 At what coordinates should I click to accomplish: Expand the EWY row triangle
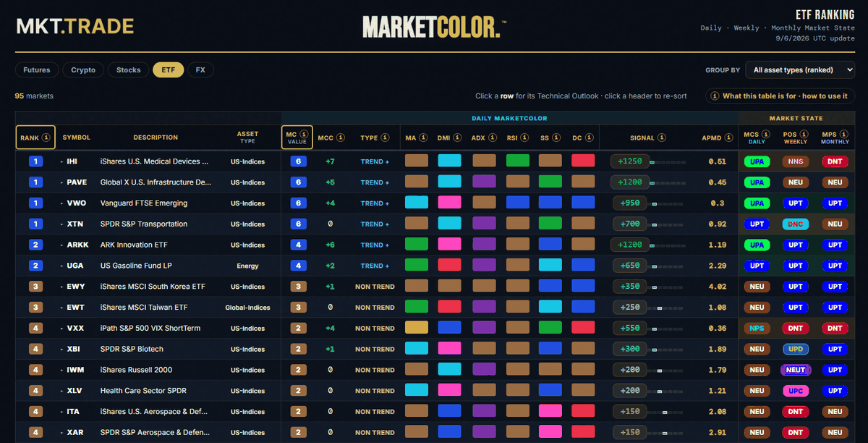[x=61, y=287]
